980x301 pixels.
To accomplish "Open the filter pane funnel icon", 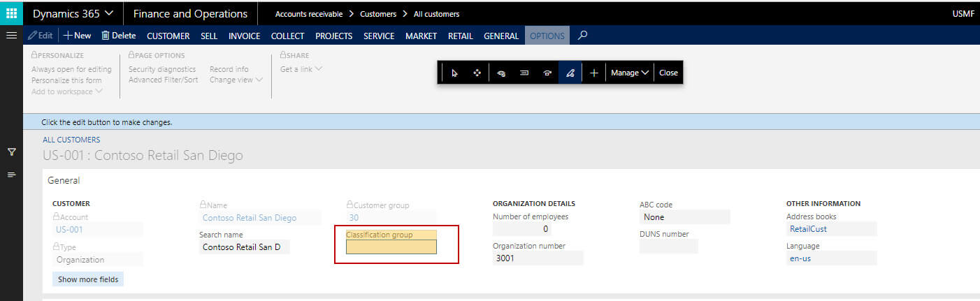I will tap(11, 152).
